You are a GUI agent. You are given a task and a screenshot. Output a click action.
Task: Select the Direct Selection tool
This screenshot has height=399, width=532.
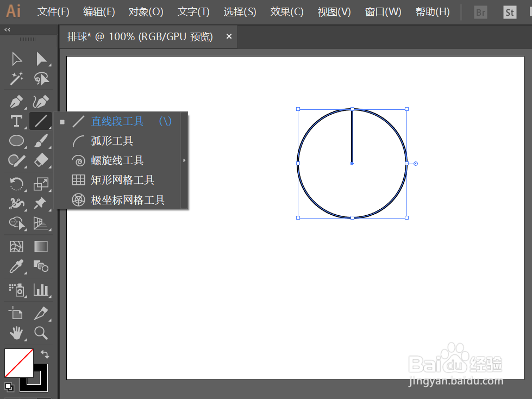coord(41,58)
